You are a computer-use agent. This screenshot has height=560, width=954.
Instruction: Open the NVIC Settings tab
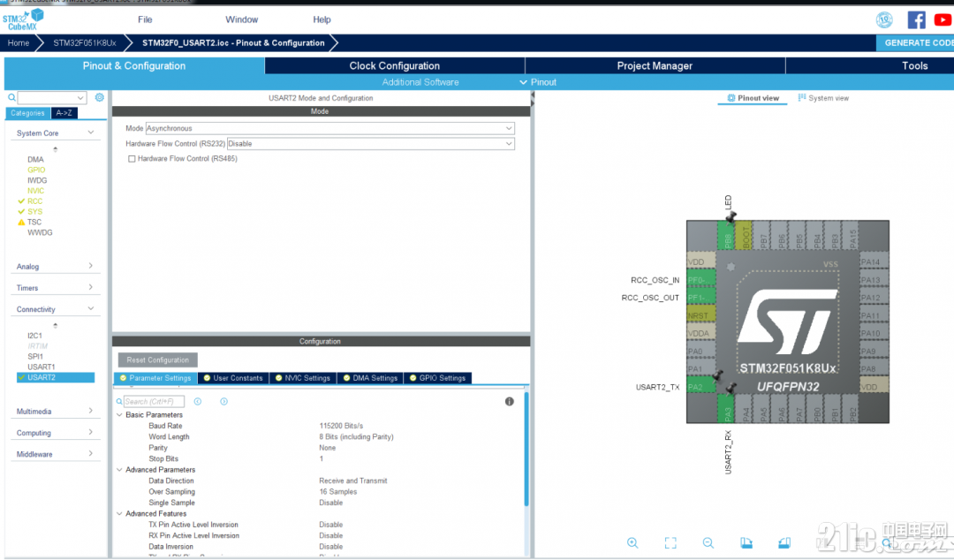click(302, 378)
